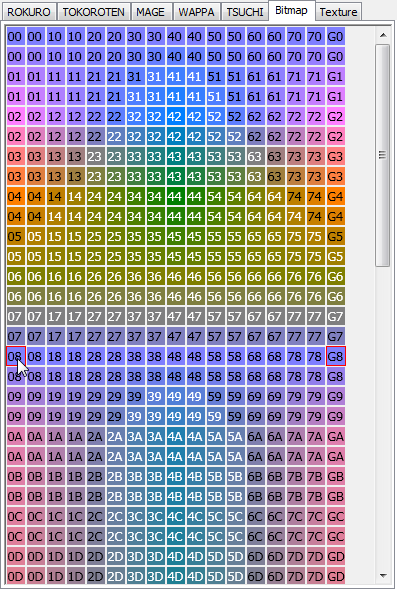Select the upper GC swatch
This screenshot has width=397, height=590.
(335, 516)
